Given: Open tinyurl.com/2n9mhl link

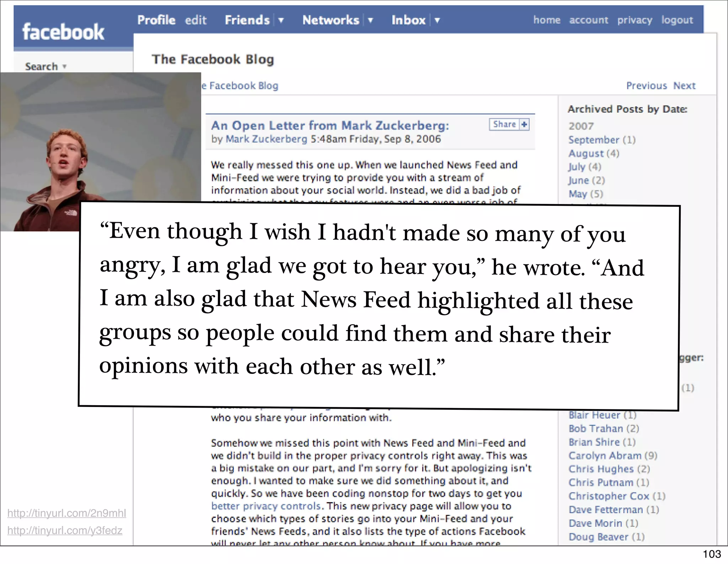Looking at the screenshot, I should (x=67, y=513).
